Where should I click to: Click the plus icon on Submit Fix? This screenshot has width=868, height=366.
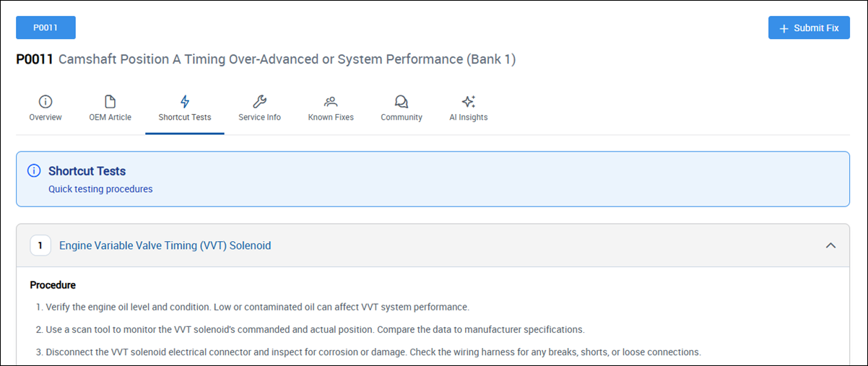tap(784, 28)
